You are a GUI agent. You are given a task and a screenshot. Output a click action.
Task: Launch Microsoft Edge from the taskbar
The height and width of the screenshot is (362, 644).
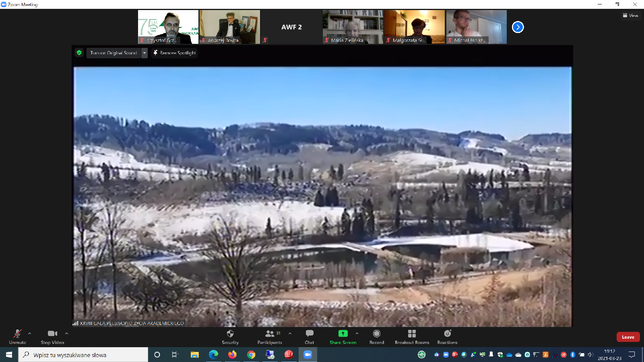[x=213, y=355]
